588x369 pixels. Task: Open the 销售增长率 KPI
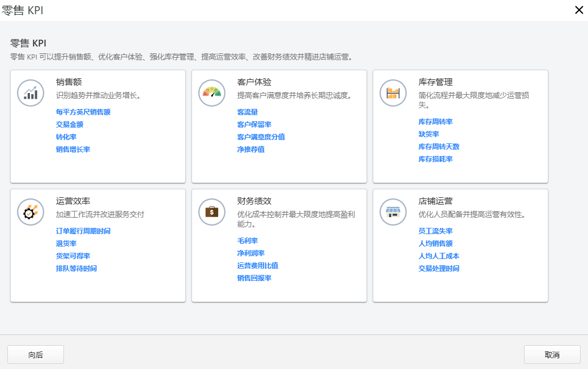click(73, 149)
